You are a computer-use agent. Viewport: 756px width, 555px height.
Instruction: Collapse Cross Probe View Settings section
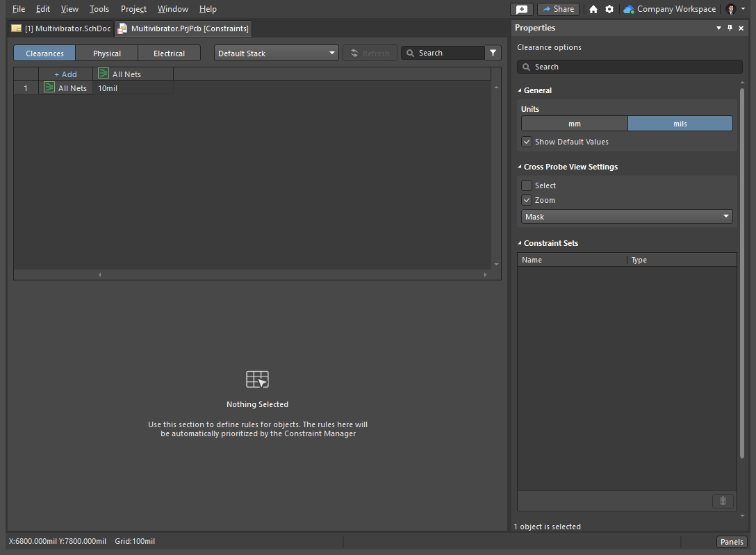tap(520, 167)
